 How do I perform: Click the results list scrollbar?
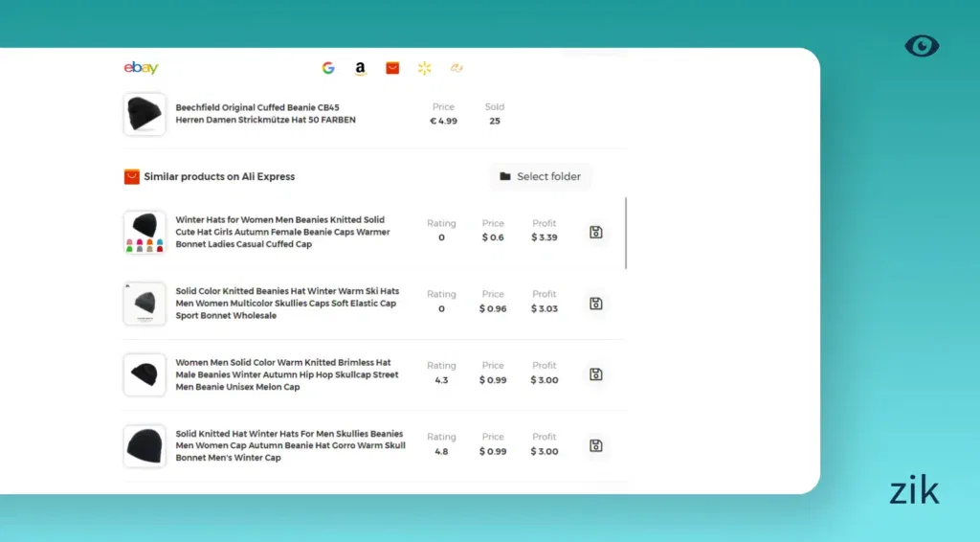[x=627, y=234]
